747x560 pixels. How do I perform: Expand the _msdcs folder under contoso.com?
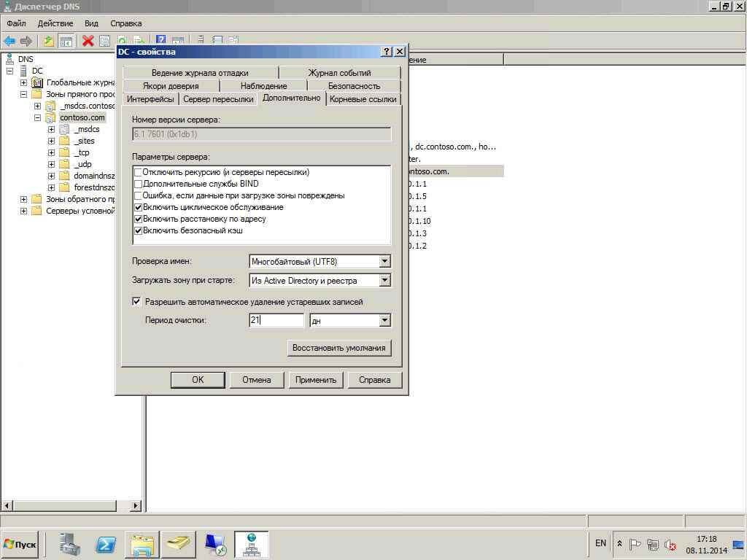coord(51,129)
